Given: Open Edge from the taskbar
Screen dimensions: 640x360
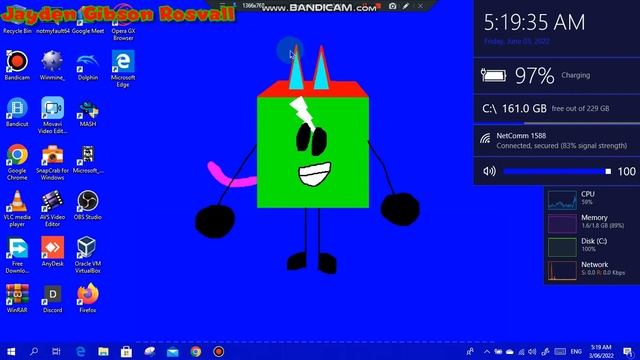Looking at the screenshot, I should click(80, 351).
